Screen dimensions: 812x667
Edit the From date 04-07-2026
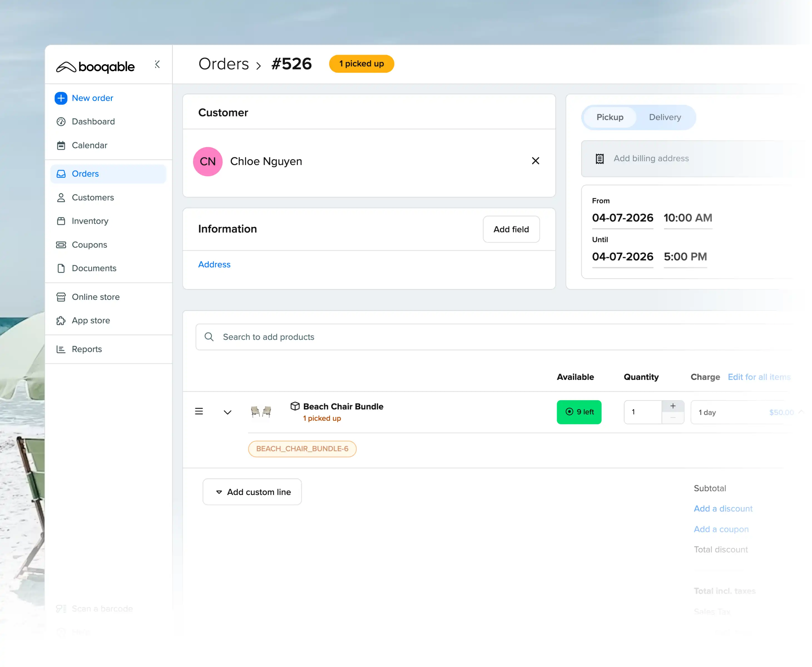click(622, 218)
